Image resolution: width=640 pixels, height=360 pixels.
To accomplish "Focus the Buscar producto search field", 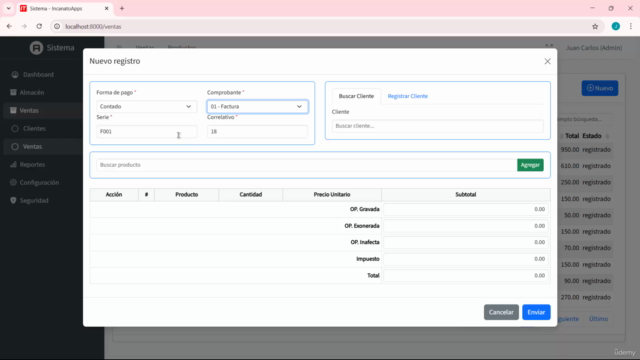I will coord(307,165).
